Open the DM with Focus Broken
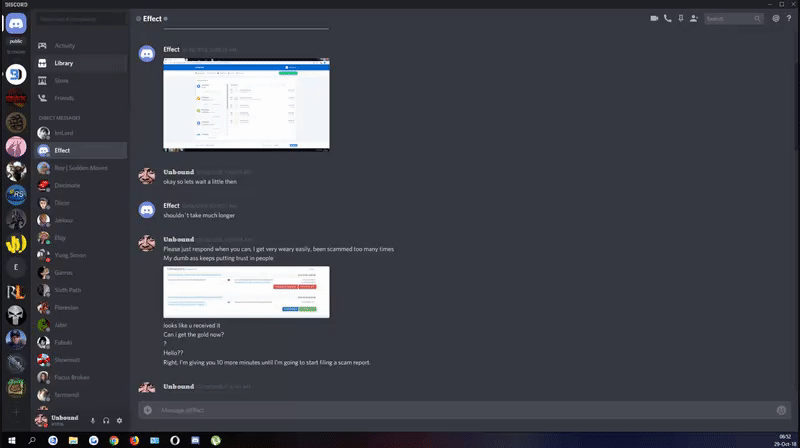 (81, 378)
